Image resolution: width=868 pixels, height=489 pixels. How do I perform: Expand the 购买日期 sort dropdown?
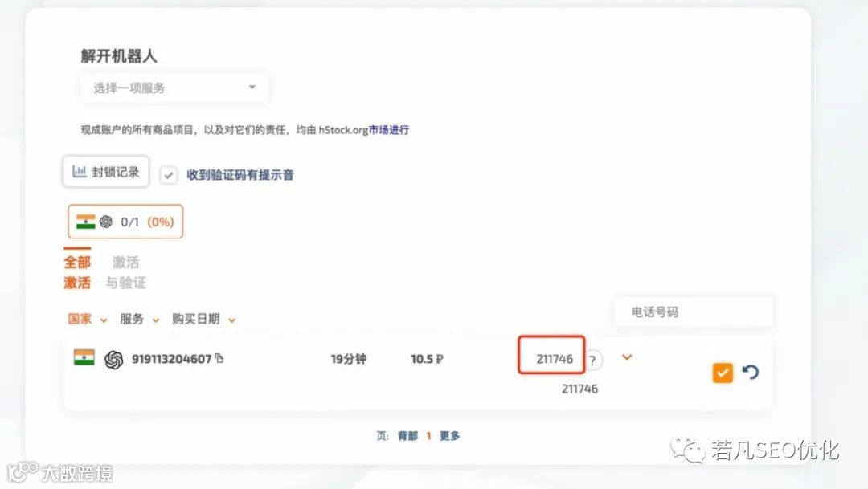coord(203,320)
